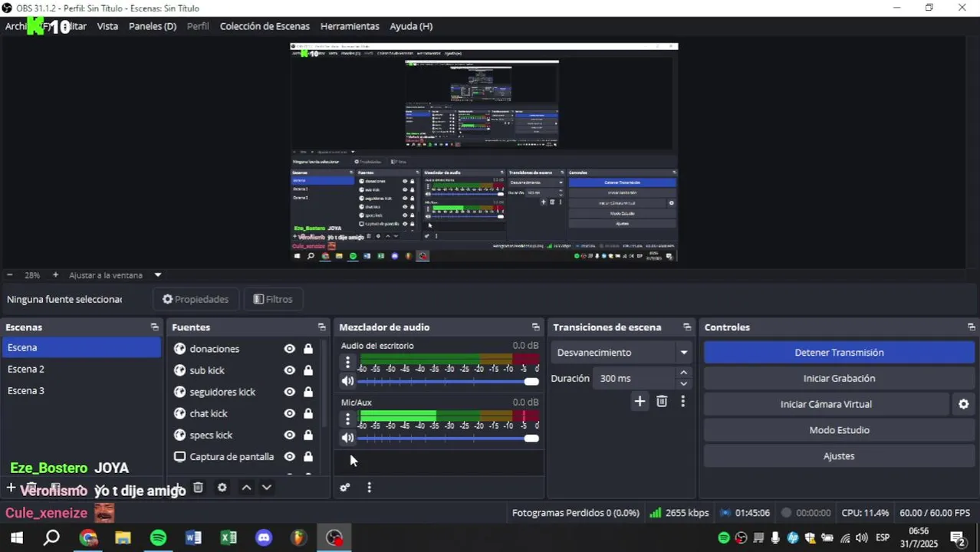Click the Propiedades button

coord(196,299)
